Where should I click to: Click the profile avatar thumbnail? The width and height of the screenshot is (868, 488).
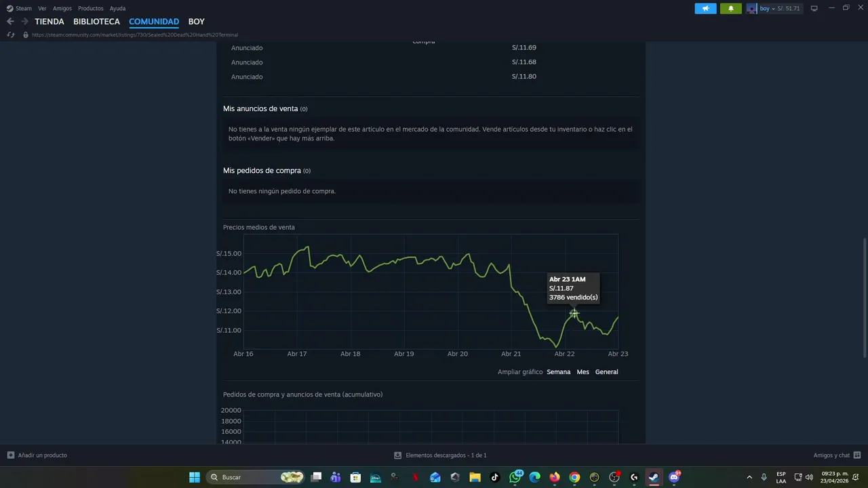[x=752, y=8]
